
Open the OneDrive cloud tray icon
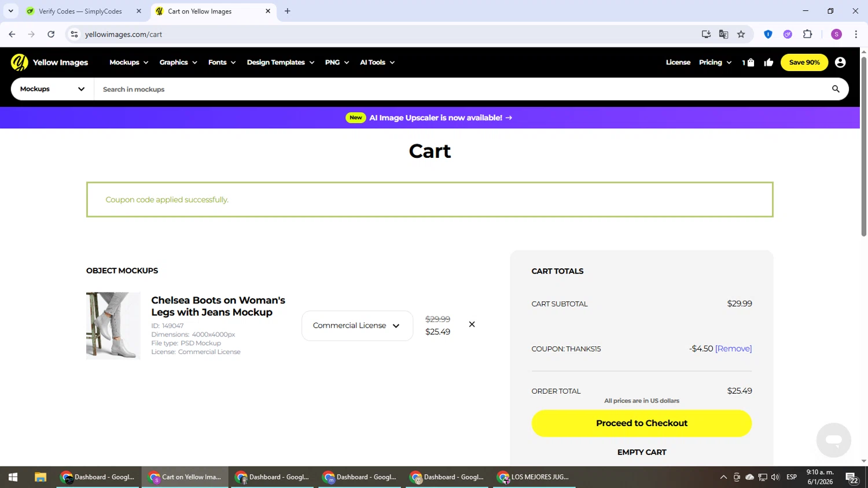pos(749,477)
